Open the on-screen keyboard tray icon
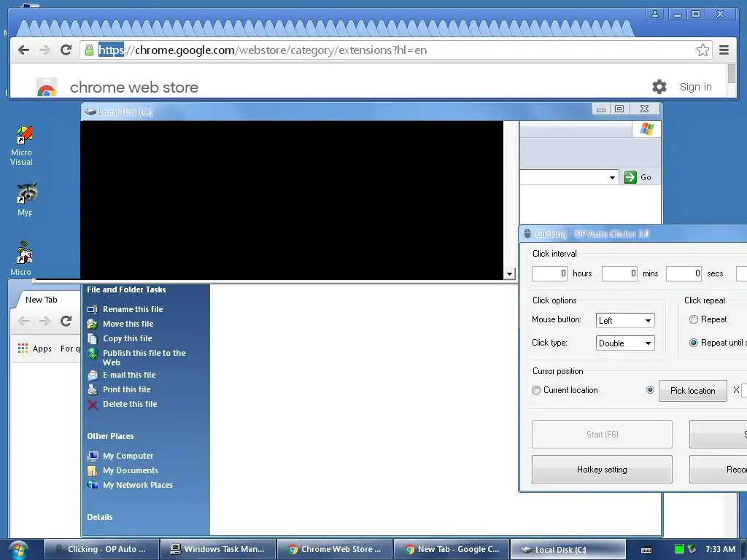 [646, 550]
